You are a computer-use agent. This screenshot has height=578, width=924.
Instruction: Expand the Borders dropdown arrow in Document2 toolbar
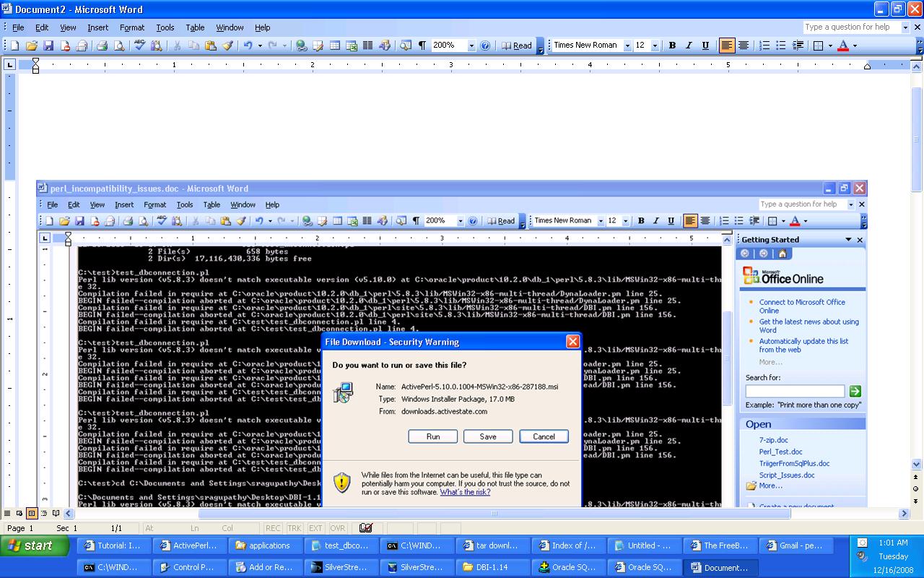pos(830,46)
